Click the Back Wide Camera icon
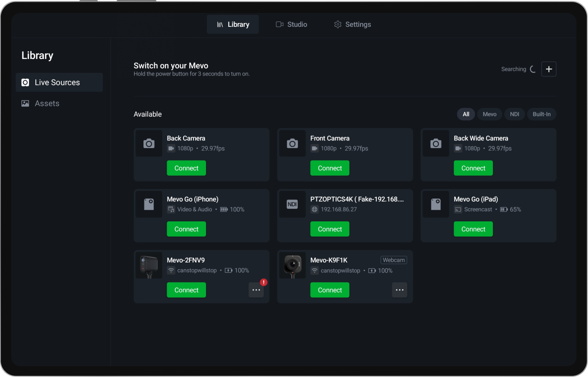 436,144
